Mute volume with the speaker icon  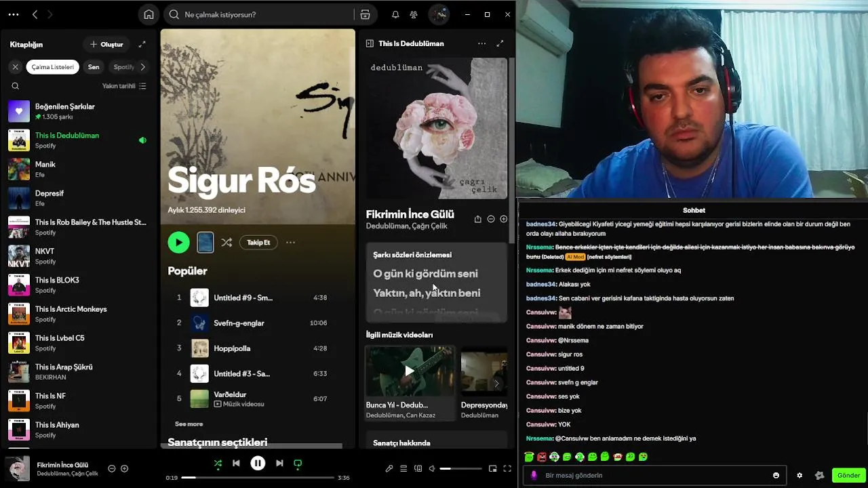click(x=432, y=468)
